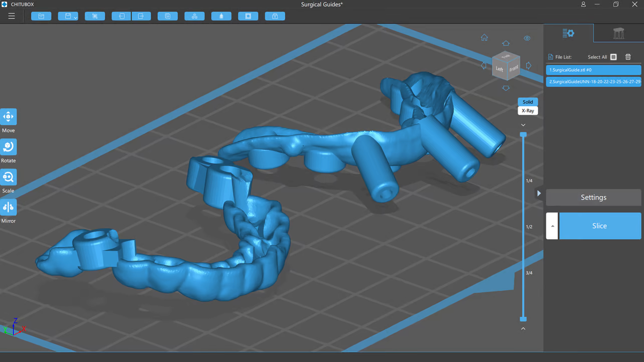Open the hamburger main menu
The image size is (644, 362).
coord(11,16)
